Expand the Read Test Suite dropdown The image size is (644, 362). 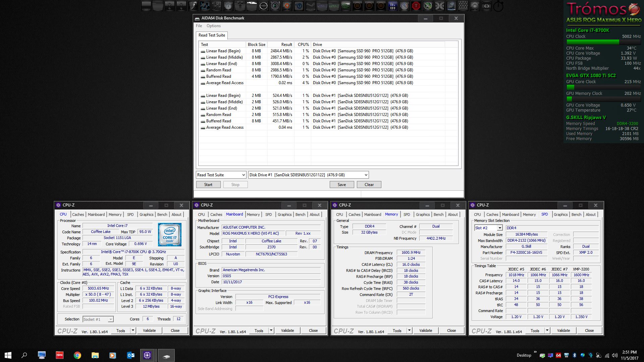[244, 175]
